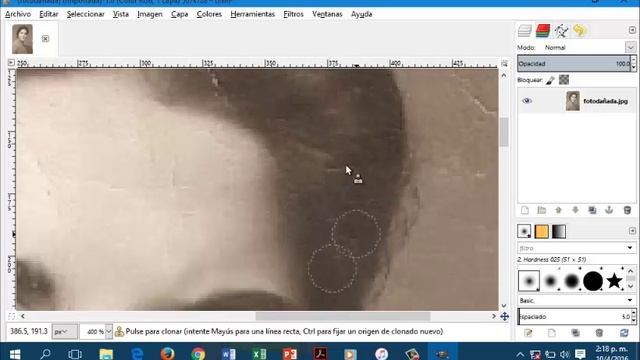The height and width of the screenshot is (360, 640).
Task: Anchor the floating layer
Action: tap(609, 210)
